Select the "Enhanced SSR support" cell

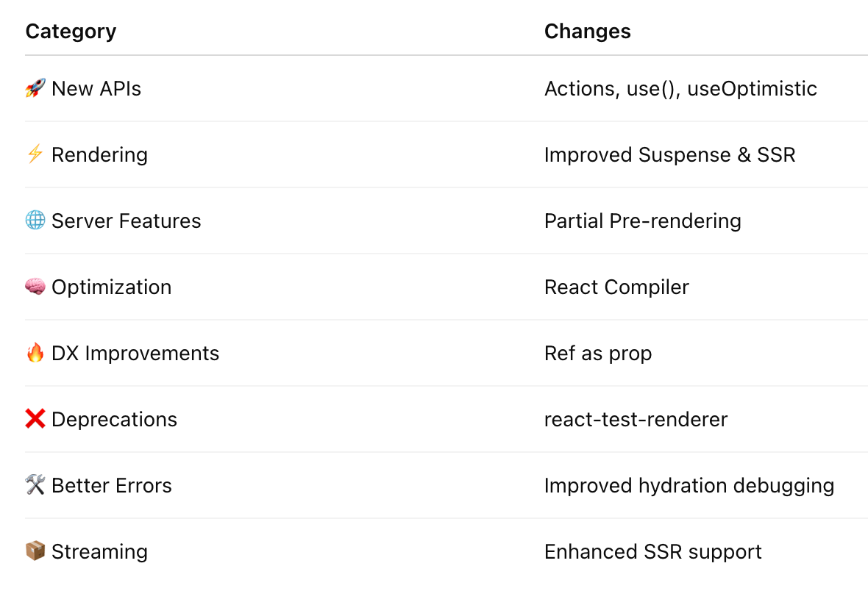click(x=653, y=552)
